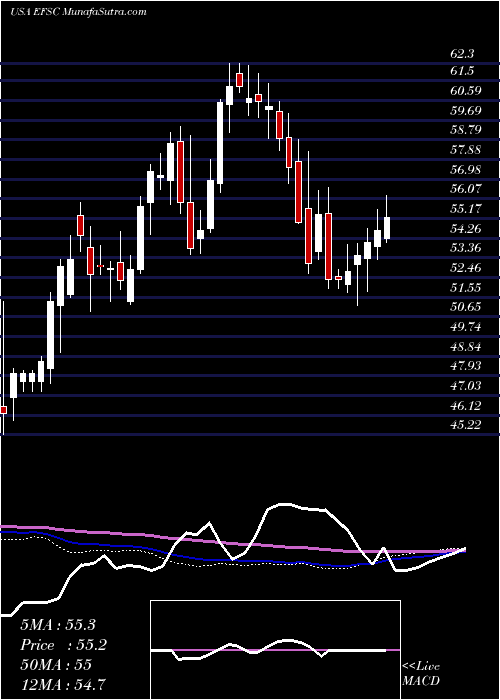The height and width of the screenshot is (700, 500).
Task: Click the Price : 55.2 readout
Action: point(64,645)
